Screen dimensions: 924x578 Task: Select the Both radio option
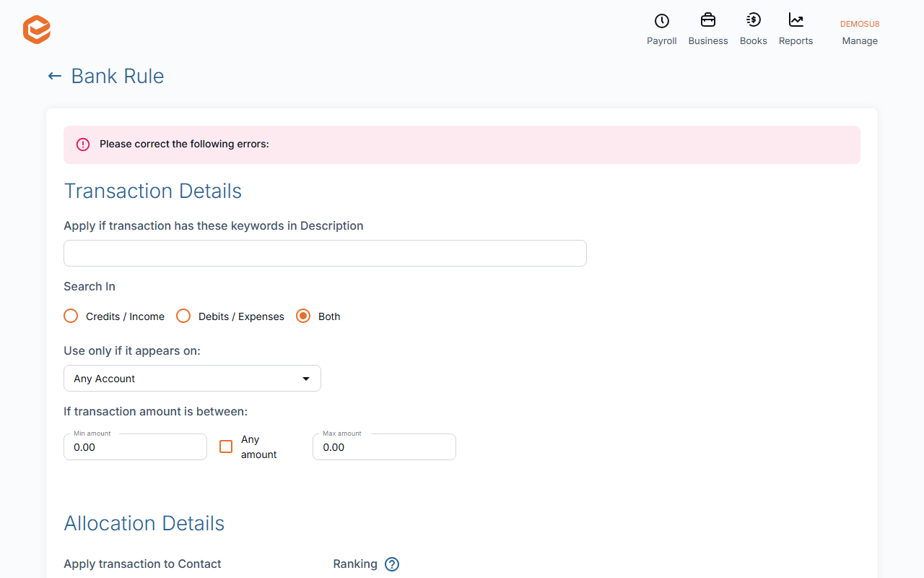(303, 316)
